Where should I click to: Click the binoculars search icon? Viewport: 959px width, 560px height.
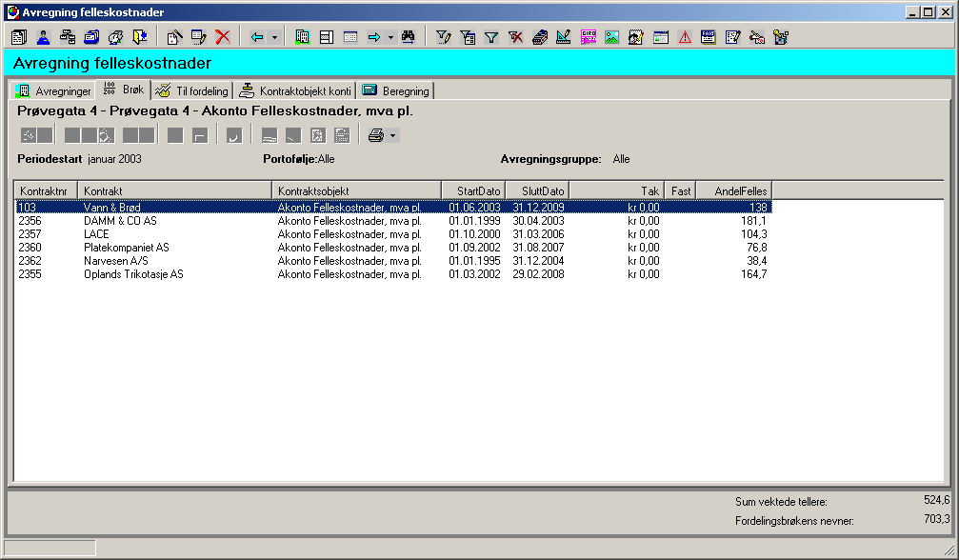[x=408, y=37]
